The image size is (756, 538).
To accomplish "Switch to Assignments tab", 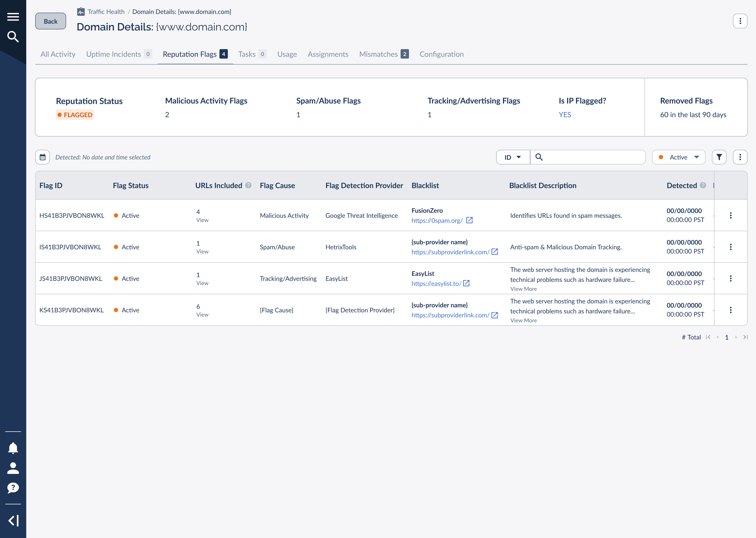I will pyautogui.click(x=328, y=54).
